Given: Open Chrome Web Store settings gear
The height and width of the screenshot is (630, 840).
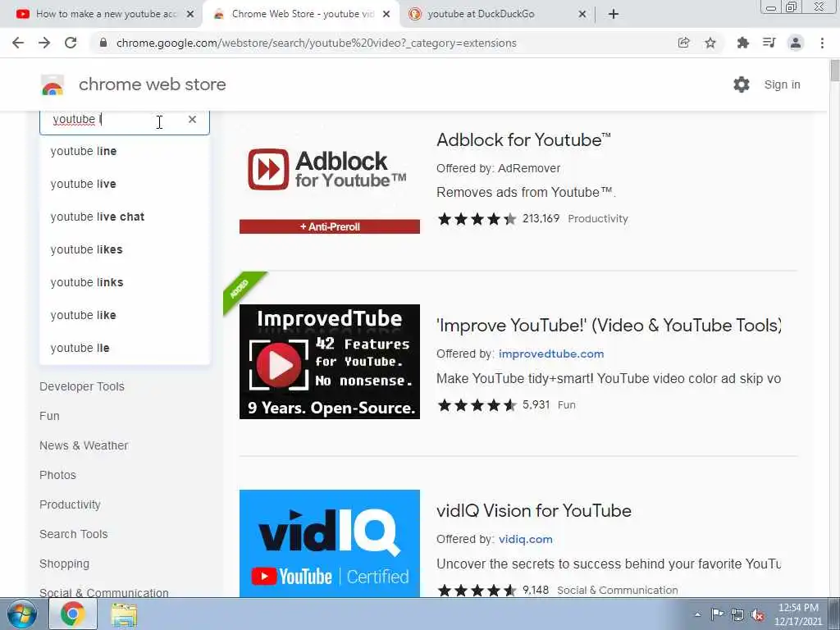Looking at the screenshot, I should 742,84.
